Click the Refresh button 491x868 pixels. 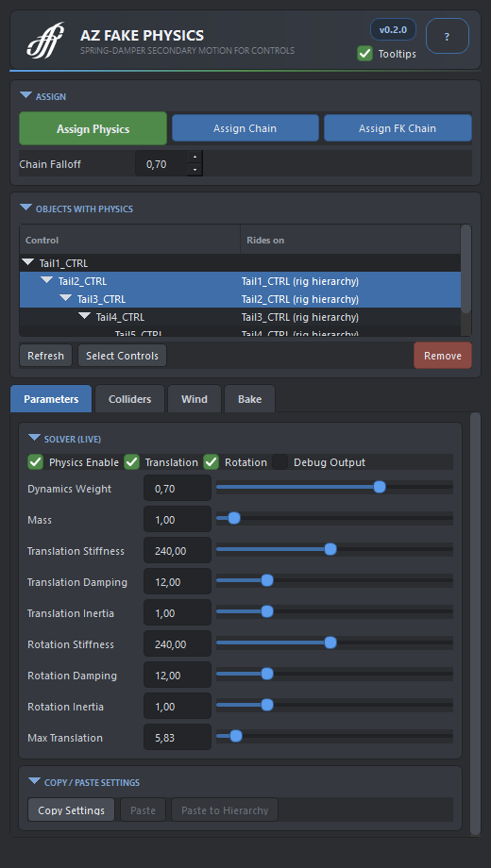coord(46,356)
